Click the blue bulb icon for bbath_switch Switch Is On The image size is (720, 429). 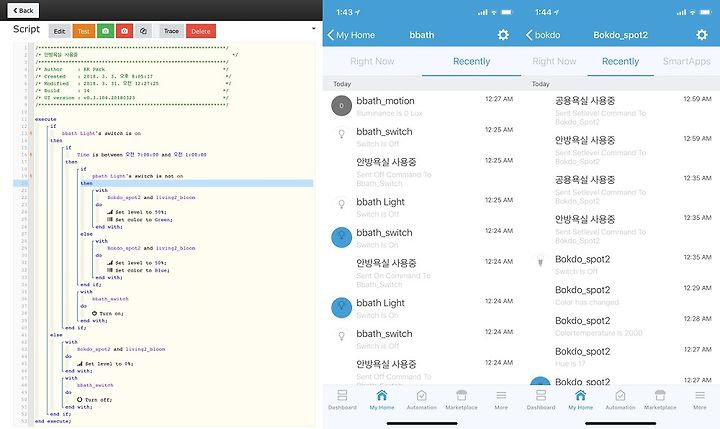click(x=341, y=237)
